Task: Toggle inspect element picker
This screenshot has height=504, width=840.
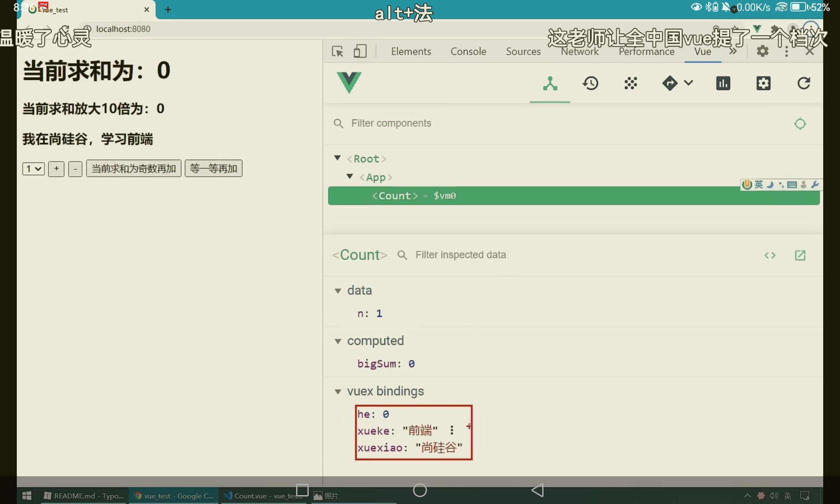Action: [337, 51]
